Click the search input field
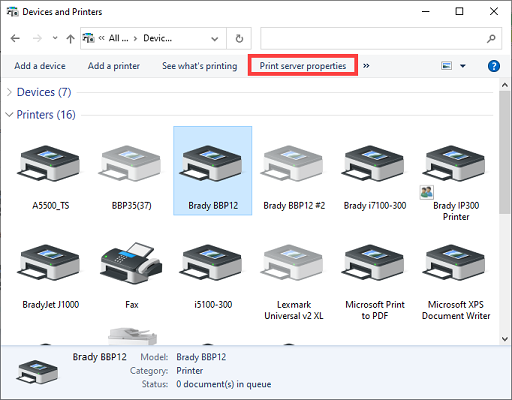512x400 pixels. click(373, 39)
